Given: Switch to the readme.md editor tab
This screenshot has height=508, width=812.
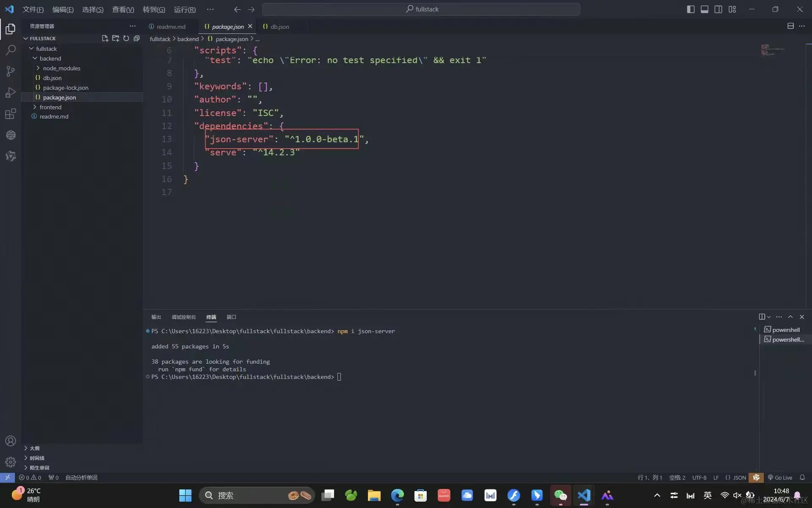Looking at the screenshot, I should [171, 26].
